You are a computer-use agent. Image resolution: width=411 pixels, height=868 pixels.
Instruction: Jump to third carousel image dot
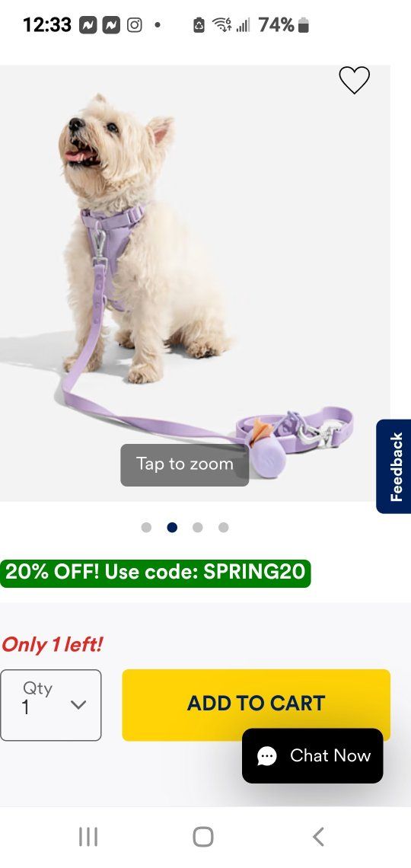point(197,527)
